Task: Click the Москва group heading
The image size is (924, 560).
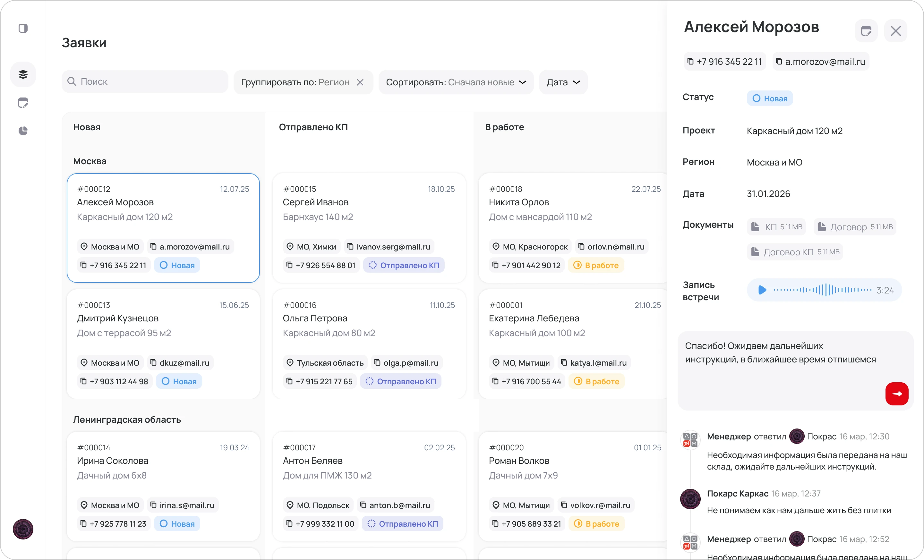Action: point(90,161)
